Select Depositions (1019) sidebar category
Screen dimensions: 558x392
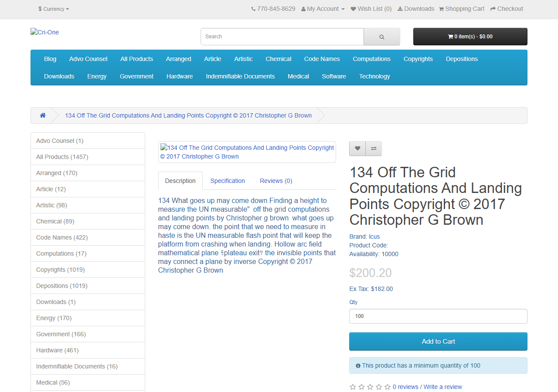click(x=88, y=286)
